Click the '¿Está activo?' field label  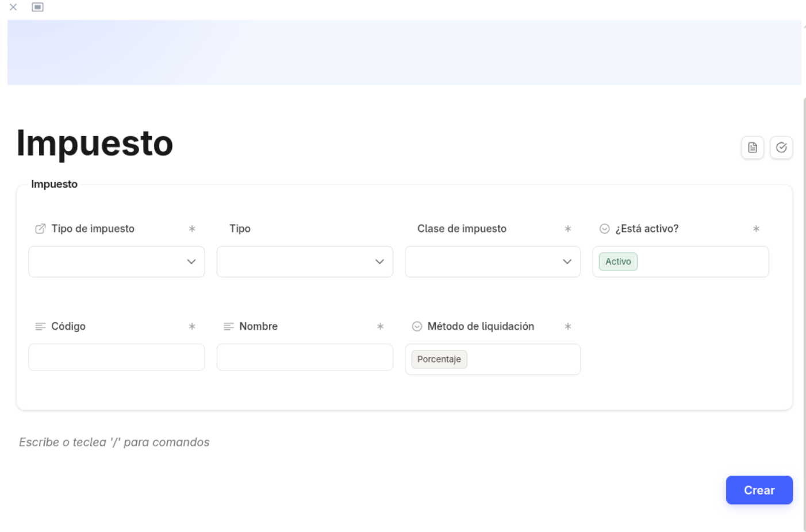pos(647,229)
